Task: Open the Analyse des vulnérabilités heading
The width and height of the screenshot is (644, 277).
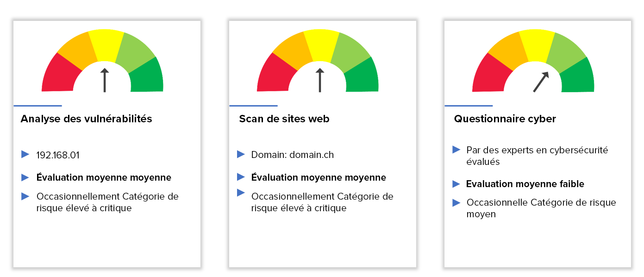Action: pos(86,119)
